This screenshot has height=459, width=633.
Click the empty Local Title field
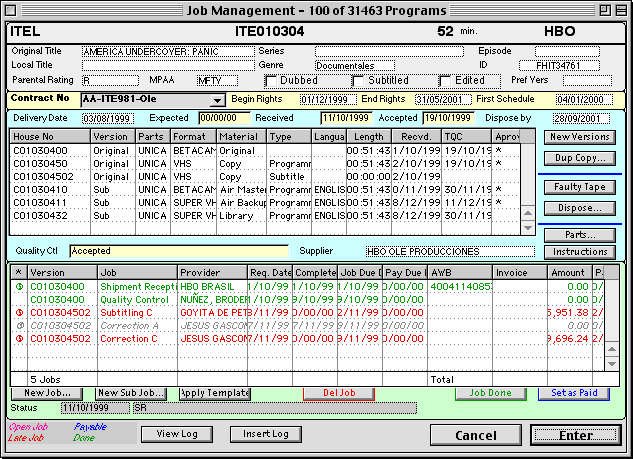click(168, 65)
